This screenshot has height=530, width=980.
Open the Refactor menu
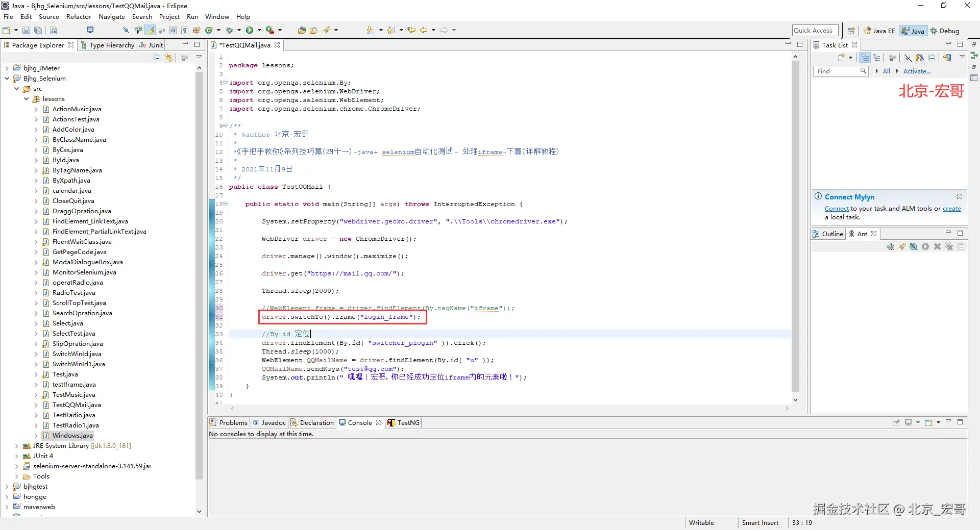[x=79, y=17]
